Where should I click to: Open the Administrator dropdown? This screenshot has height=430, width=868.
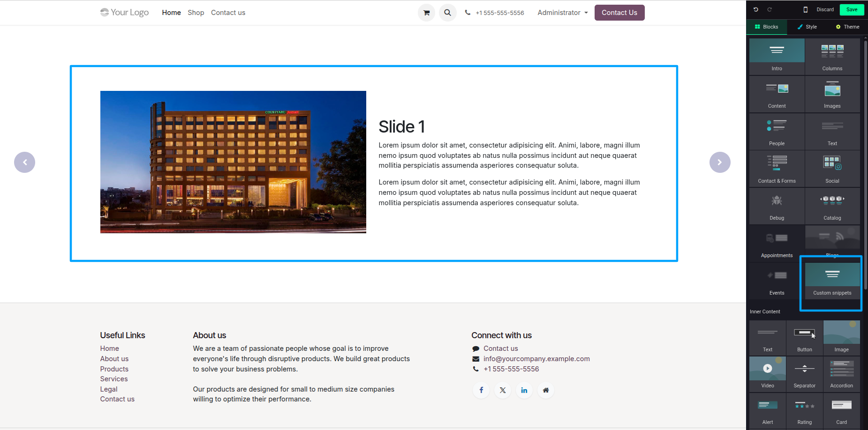[562, 13]
